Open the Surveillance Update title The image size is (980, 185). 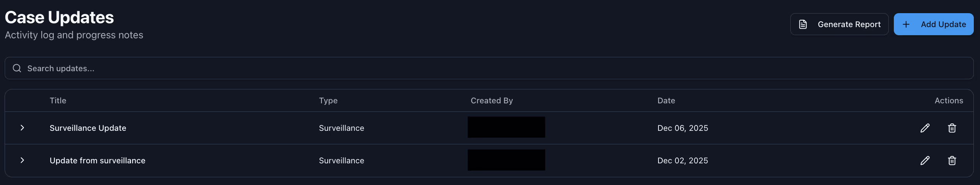(88, 128)
